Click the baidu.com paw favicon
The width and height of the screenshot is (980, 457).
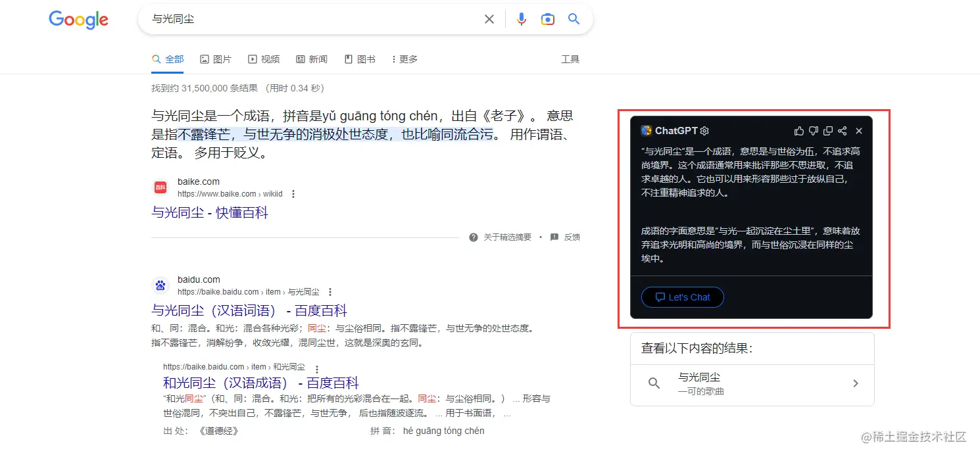point(160,285)
